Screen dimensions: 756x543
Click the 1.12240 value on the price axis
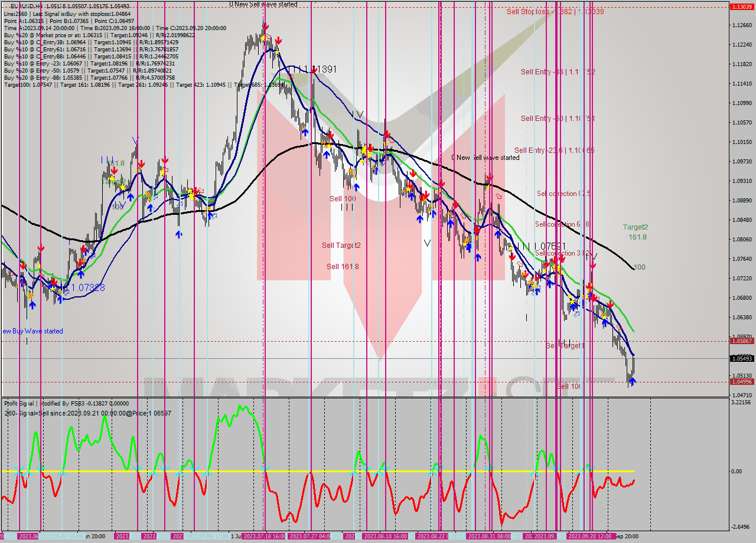[x=741, y=44]
